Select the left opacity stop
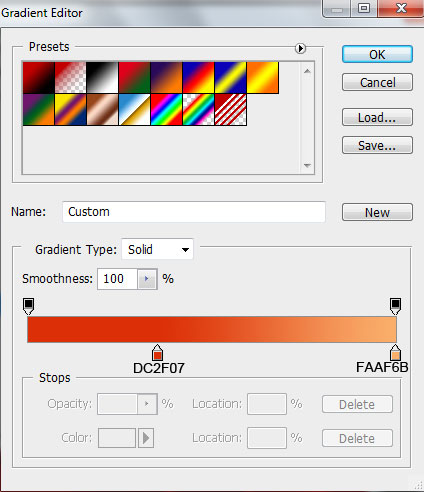The height and width of the screenshot is (492, 424). (29, 306)
